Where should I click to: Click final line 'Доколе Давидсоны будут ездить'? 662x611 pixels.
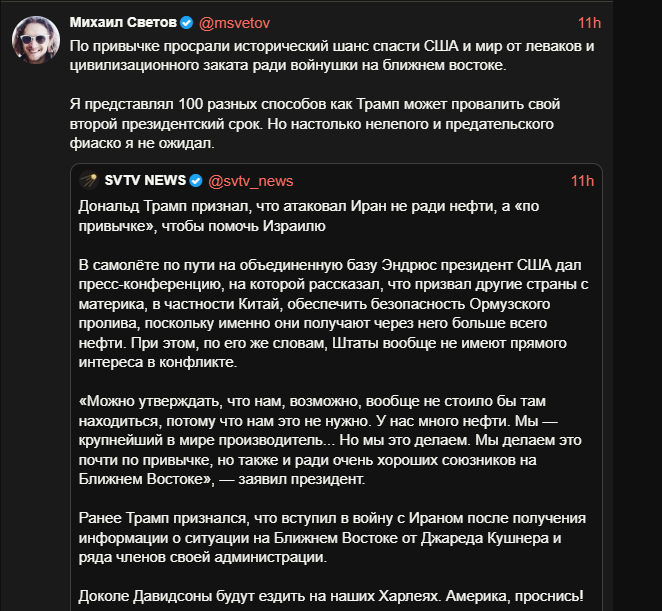[331, 596]
